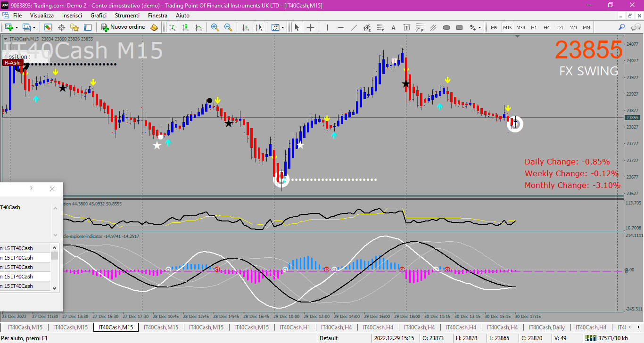The height and width of the screenshot is (343, 644).
Task: Select the trendline drawing tool
Action: pos(354,27)
